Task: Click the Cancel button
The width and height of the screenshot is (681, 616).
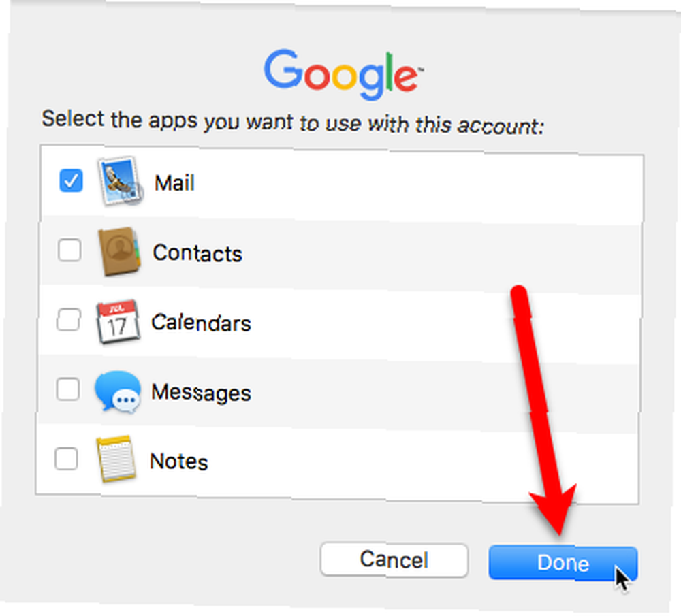Action: pos(394,560)
